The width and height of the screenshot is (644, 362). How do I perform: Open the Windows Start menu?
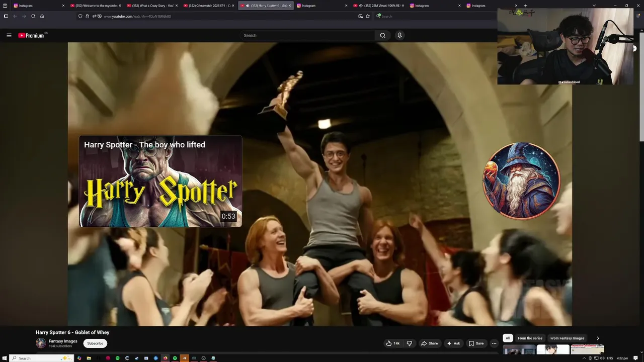click(x=5, y=358)
